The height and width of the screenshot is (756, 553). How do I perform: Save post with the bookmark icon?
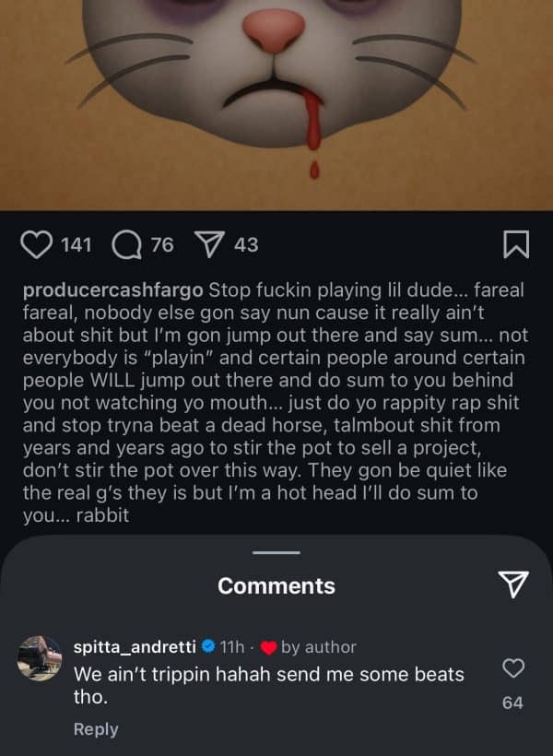516,244
